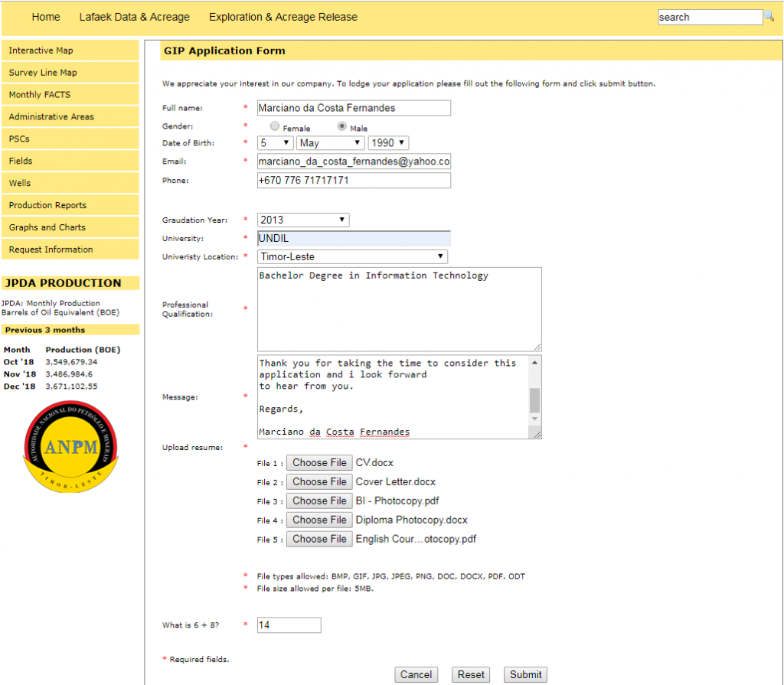Open the birth day dropdown
Image resolution: width=784 pixels, height=685 pixels.
click(x=276, y=143)
